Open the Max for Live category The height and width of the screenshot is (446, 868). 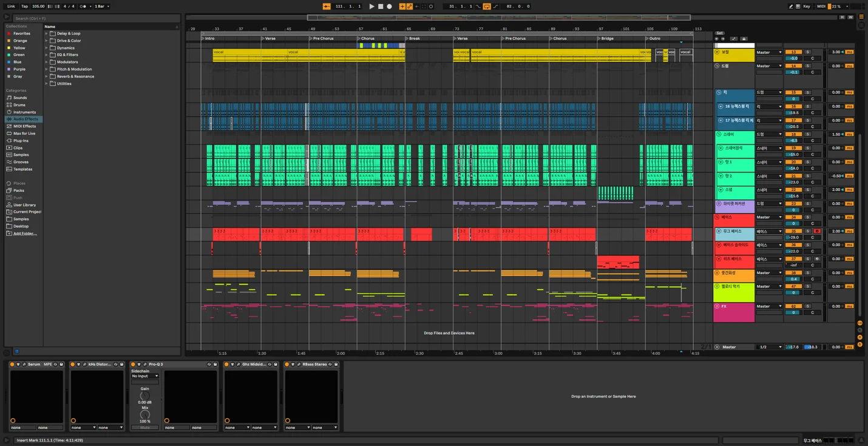point(23,133)
